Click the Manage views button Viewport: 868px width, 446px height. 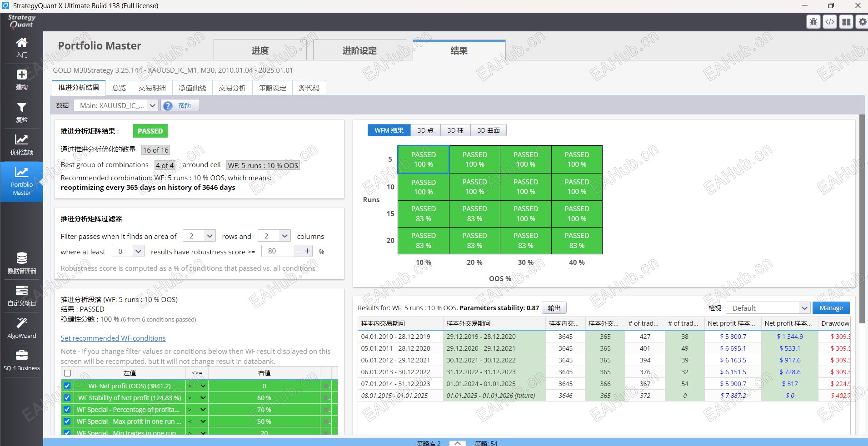(831, 308)
